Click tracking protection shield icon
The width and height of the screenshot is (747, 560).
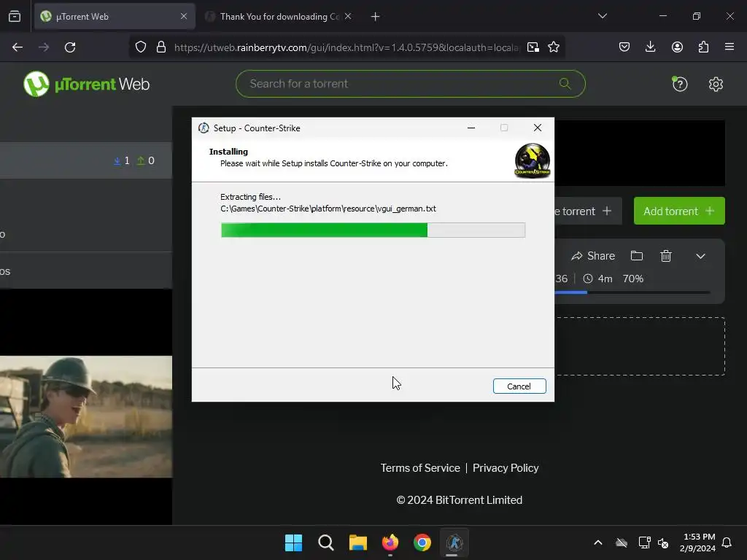tap(141, 47)
